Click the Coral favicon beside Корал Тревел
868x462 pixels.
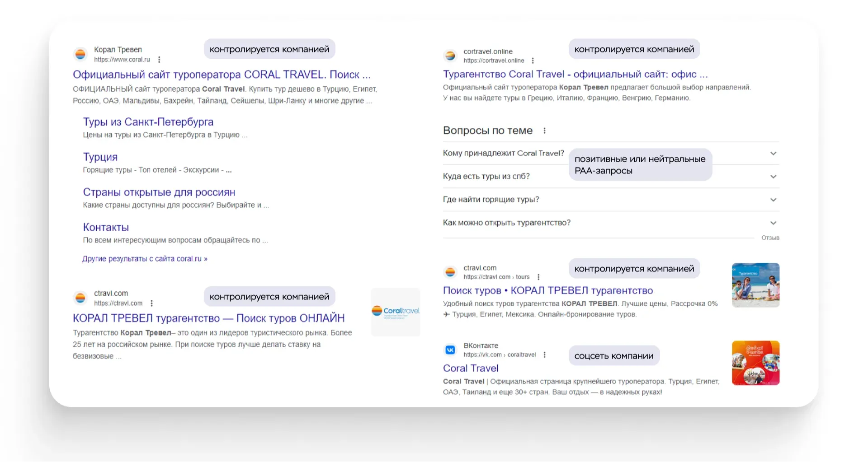coord(80,54)
